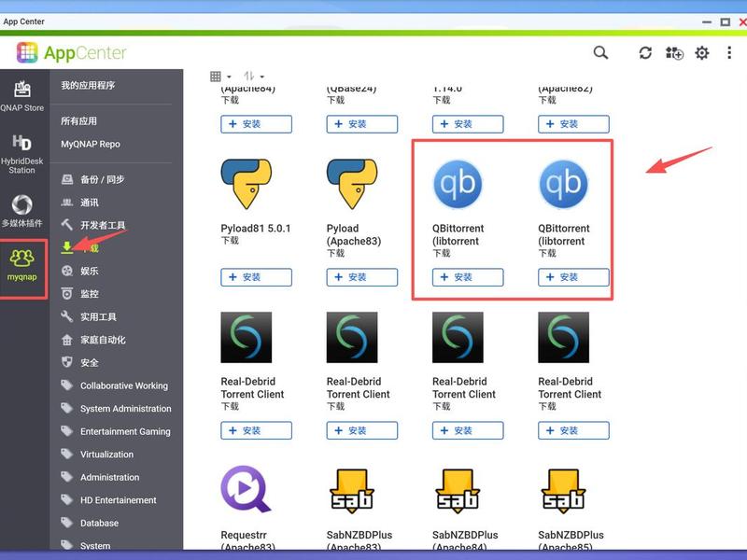
Task: Select the 备份 / 同步 category
Action: point(92,179)
